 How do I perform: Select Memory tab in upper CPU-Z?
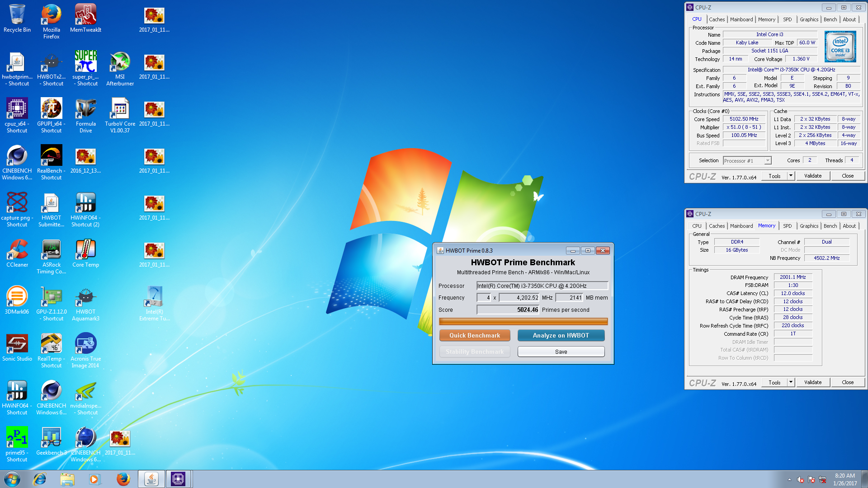[x=767, y=19]
